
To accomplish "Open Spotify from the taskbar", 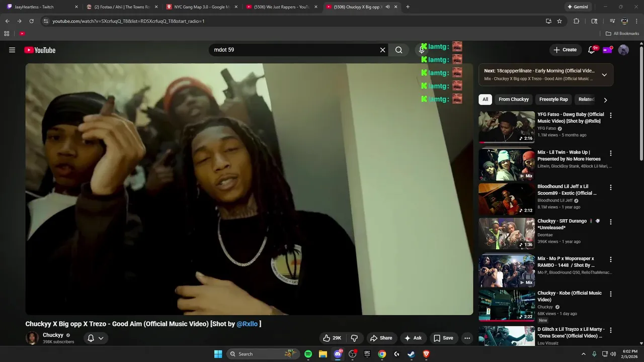I will (308, 354).
